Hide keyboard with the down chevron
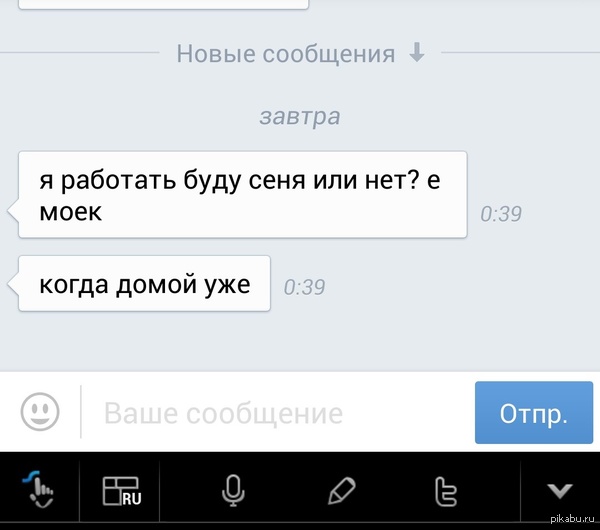 (559, 491)
